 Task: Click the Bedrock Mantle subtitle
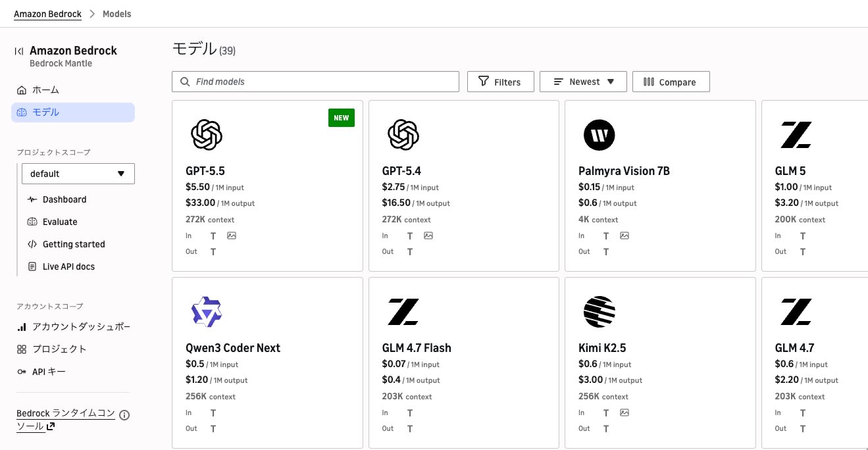tap(61, 63)
